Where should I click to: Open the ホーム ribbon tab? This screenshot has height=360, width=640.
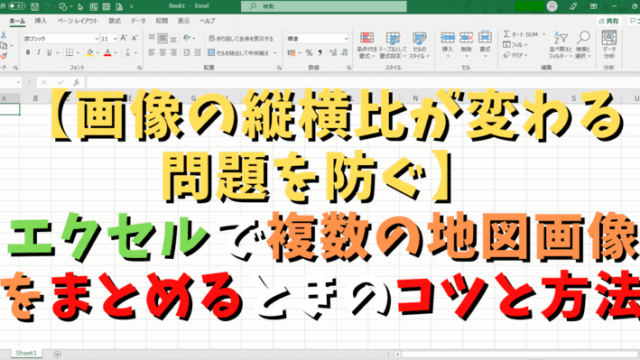coord(17,21)
